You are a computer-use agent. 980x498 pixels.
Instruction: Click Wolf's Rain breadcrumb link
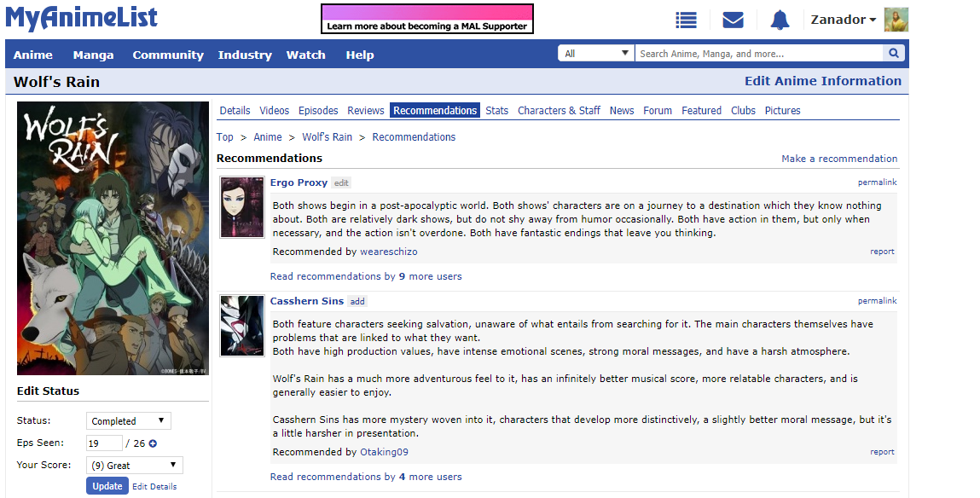pyautogui.click(x=328, y=136)
